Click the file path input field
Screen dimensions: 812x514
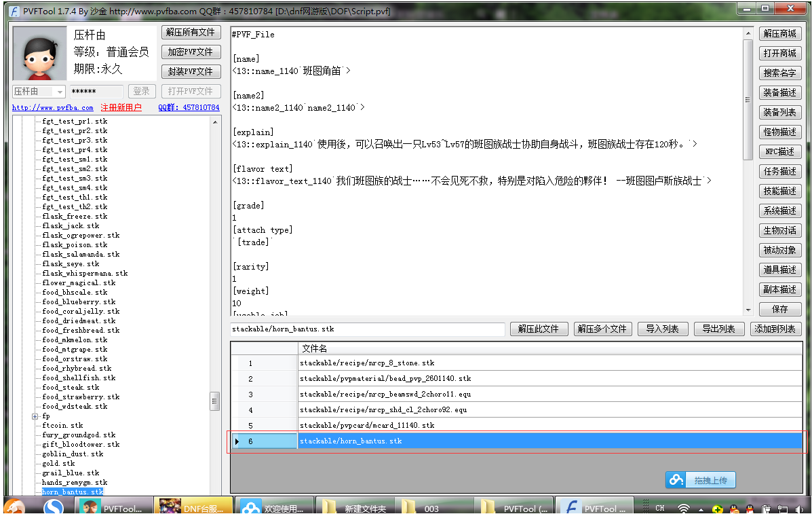coord(368,329)
